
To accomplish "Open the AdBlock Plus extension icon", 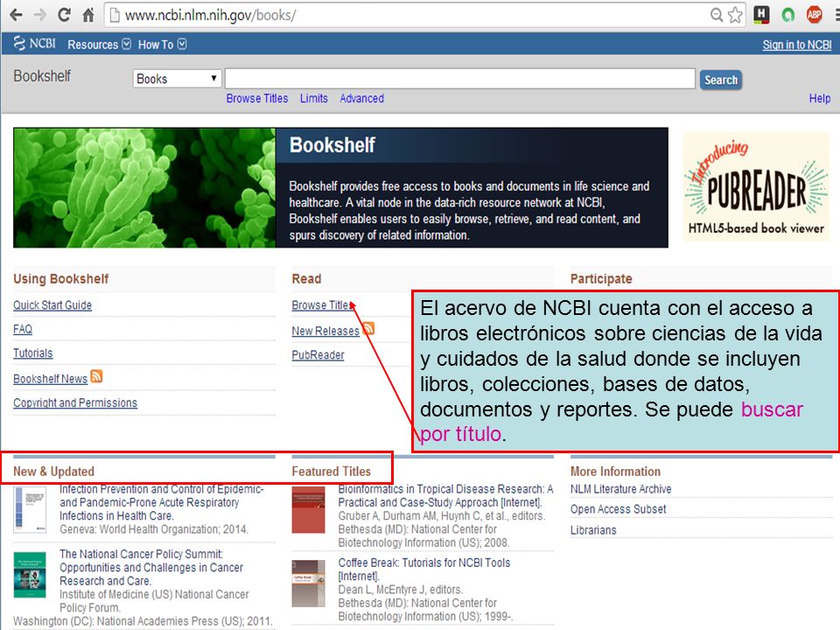I will (815, 15).
